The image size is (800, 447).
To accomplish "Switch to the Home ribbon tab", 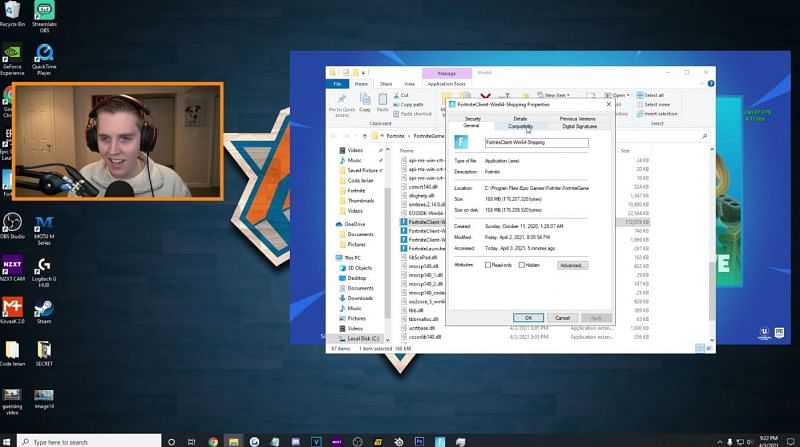I will coord(361,84).
